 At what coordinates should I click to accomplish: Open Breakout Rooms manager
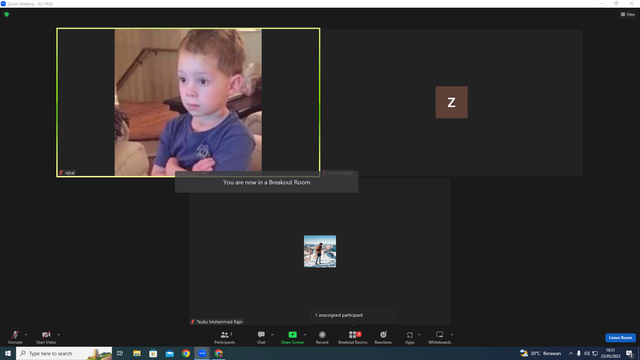pos(353,337)
